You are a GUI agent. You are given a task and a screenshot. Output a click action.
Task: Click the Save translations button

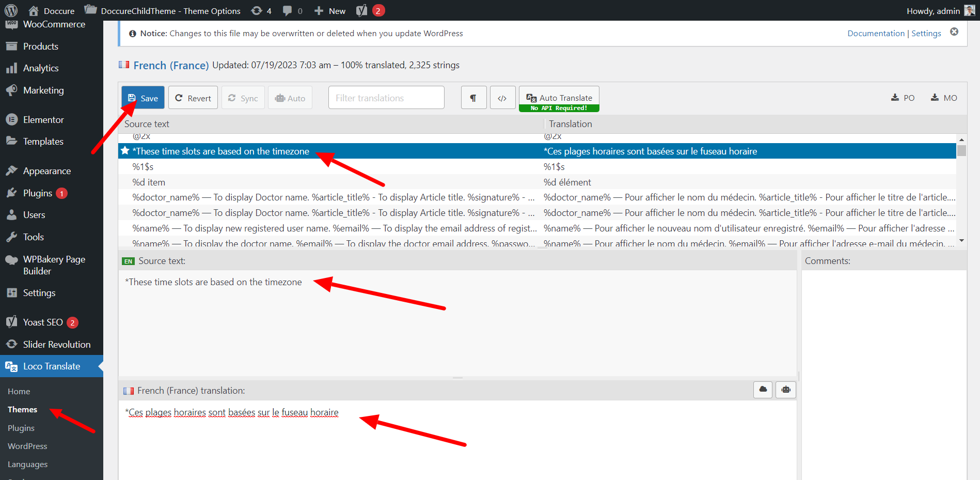143,98
